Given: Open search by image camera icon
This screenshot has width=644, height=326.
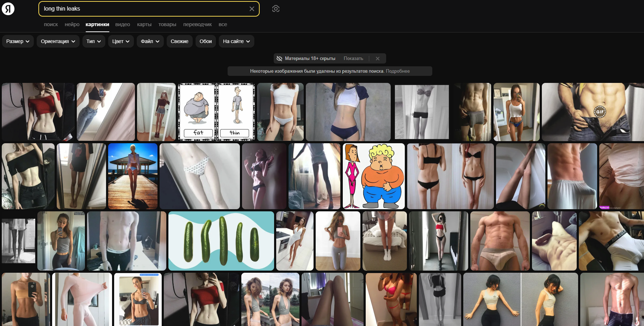Looking at the screenshot, I should coord(276,9).
